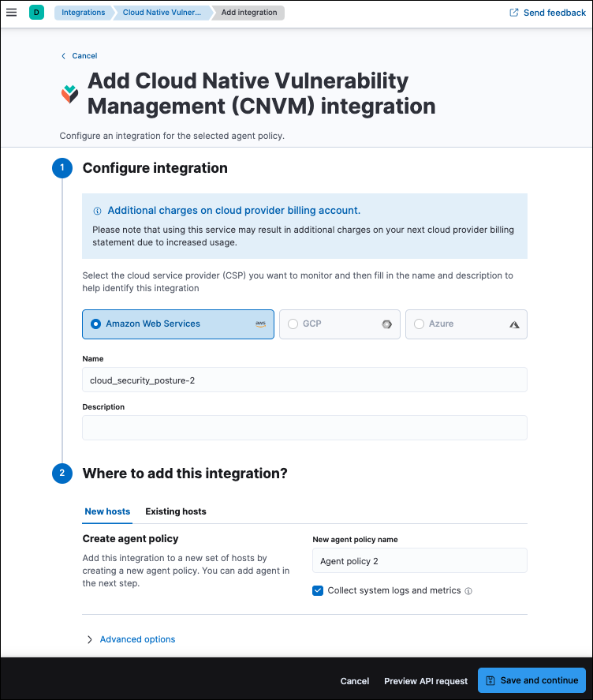Viewport: 593px width, 700px height.
Task: Click the Cancel link above the title
Action: coord(79,55)
